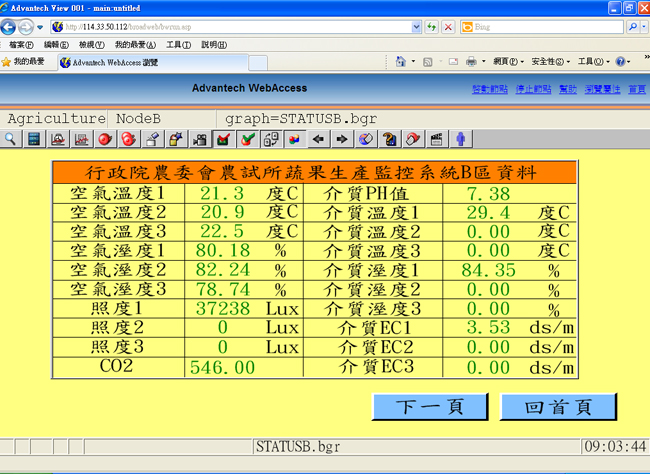The height and width of the screenshot is (474, 650).
Task: Open the search provider dropdown arrow
Action: pos(644,27)
